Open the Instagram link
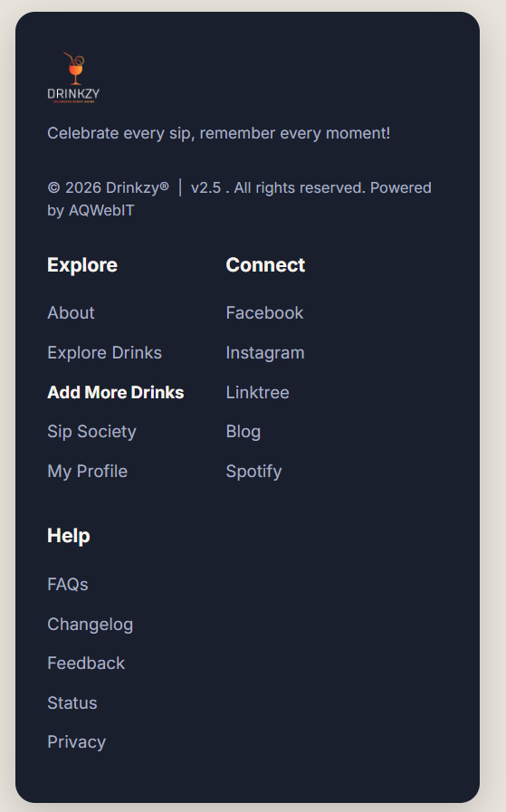 [x=265, y=353]
